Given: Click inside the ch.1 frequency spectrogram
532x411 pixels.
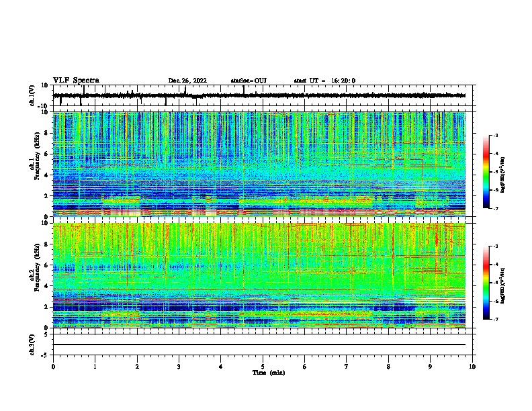Looking at the screenshot, I should (x=263, y=164).
